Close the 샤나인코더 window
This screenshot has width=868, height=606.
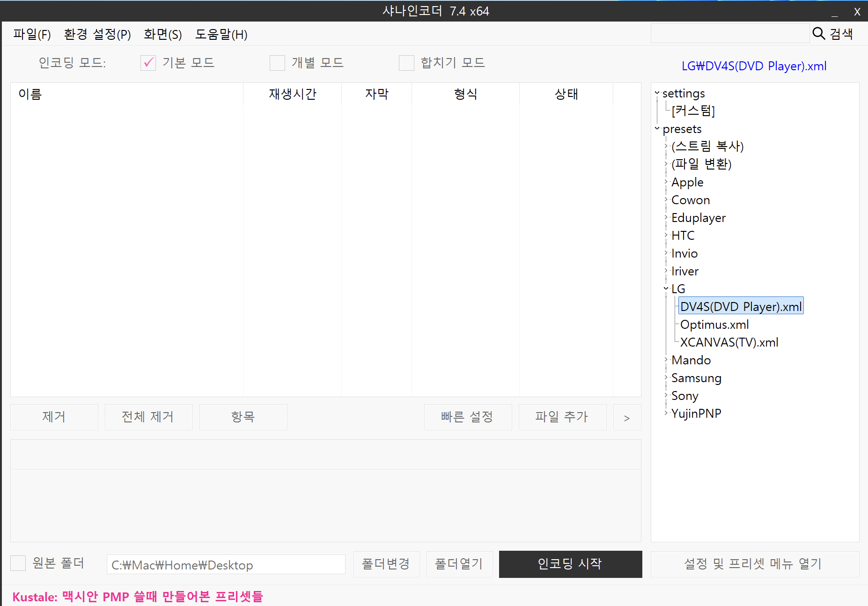[857, 12]
